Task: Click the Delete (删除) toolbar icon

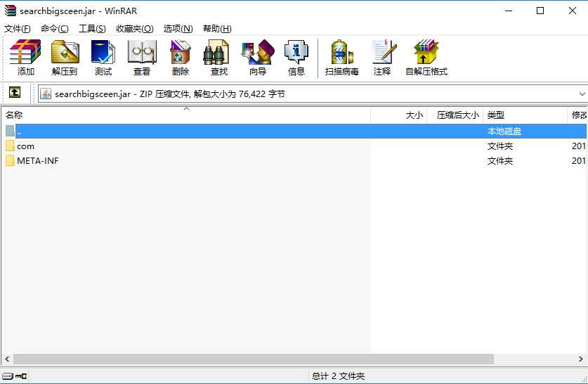Action: pyautogui.click(x=181, y=58)
